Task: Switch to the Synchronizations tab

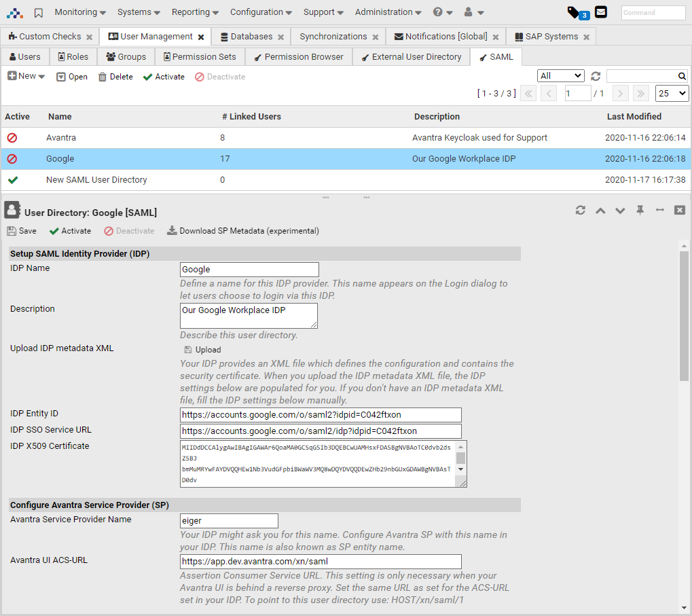Action: (331, 36)
